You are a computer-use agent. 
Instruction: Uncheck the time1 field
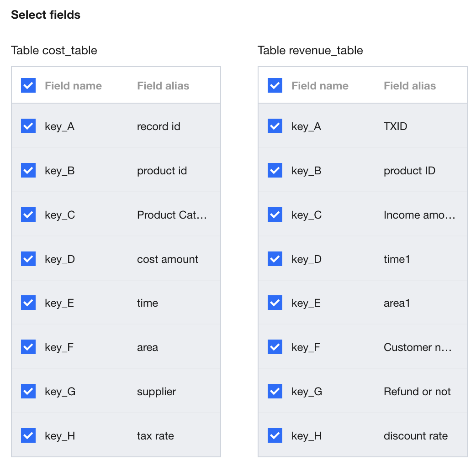pyautogui.click(x=275, y=259)
